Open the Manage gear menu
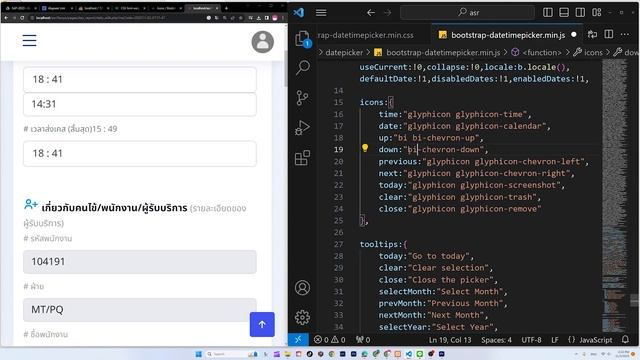640x360 pixels. pyautogui.click(x=302, y=317)
